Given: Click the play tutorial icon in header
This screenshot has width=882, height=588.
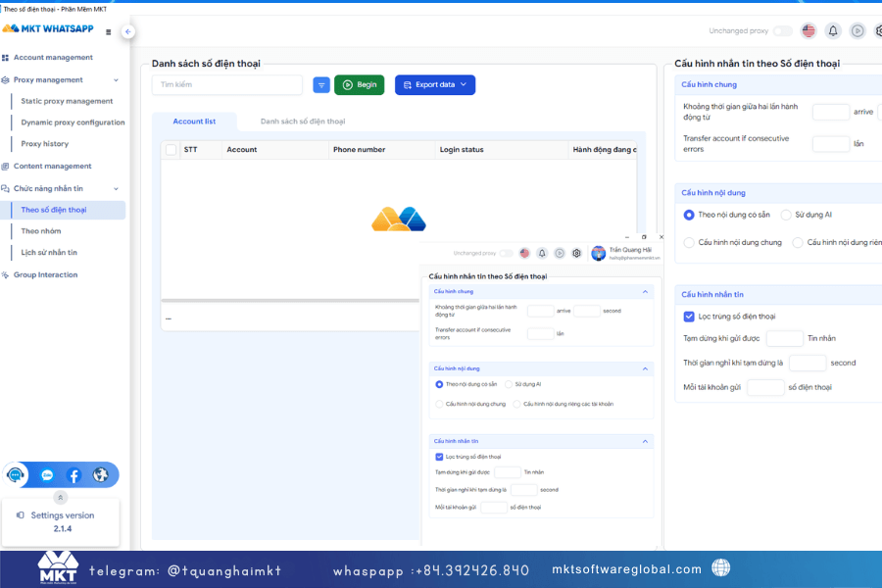Looking at the screenshot, I should 857,31.
